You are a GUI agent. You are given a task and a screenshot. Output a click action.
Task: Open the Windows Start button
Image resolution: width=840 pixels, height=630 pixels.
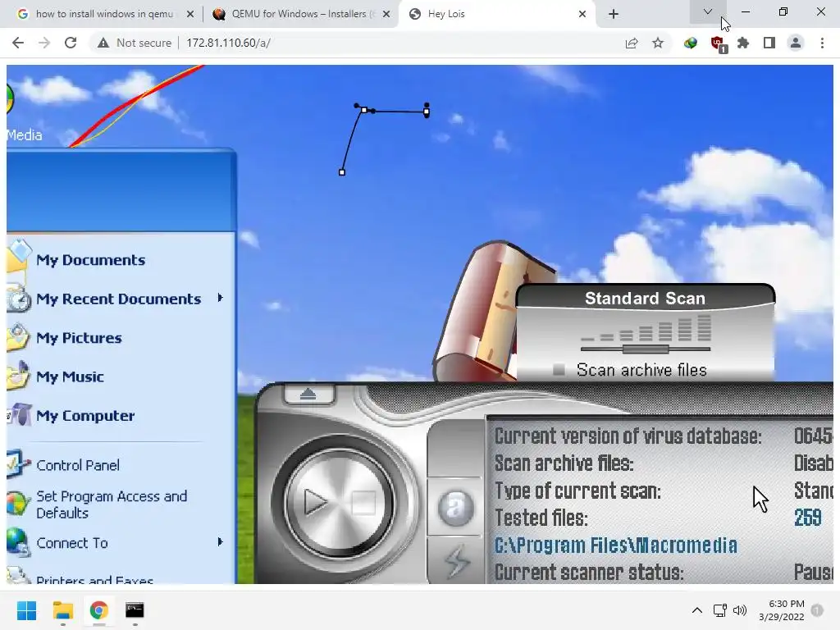coord(26,610)
